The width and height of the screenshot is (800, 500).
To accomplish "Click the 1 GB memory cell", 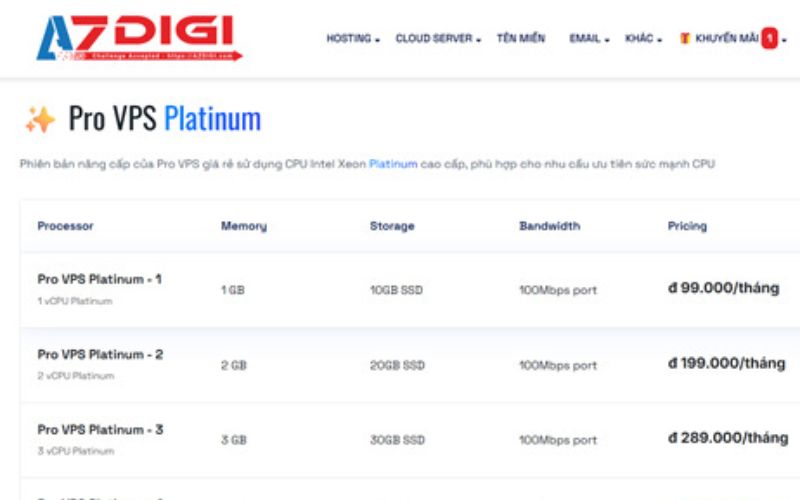I will [233, 290].
